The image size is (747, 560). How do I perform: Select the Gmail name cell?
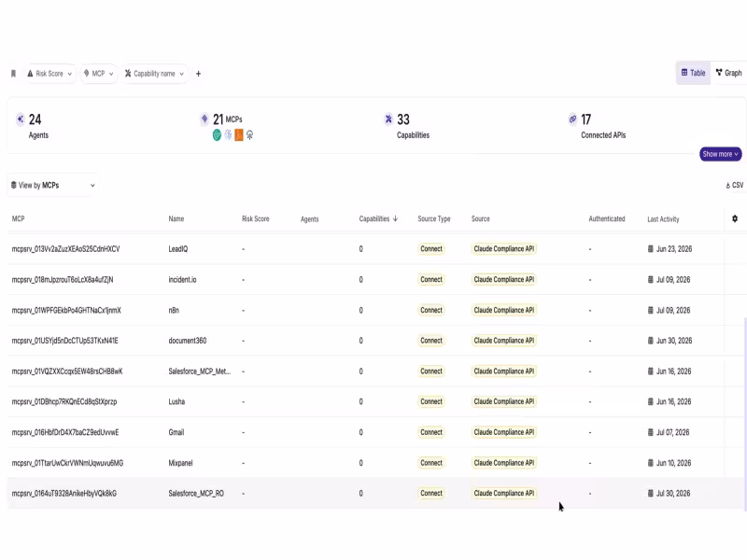pyautogui.click(x=176, y=432)
